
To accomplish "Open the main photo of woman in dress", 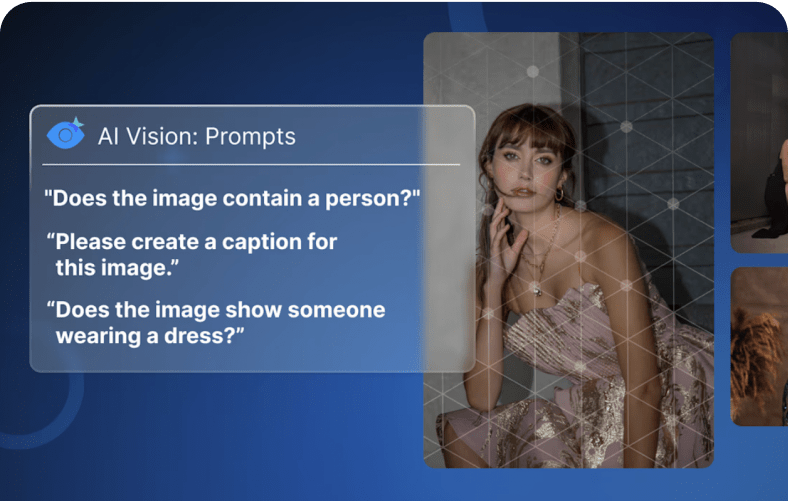I will click(568, 250).
